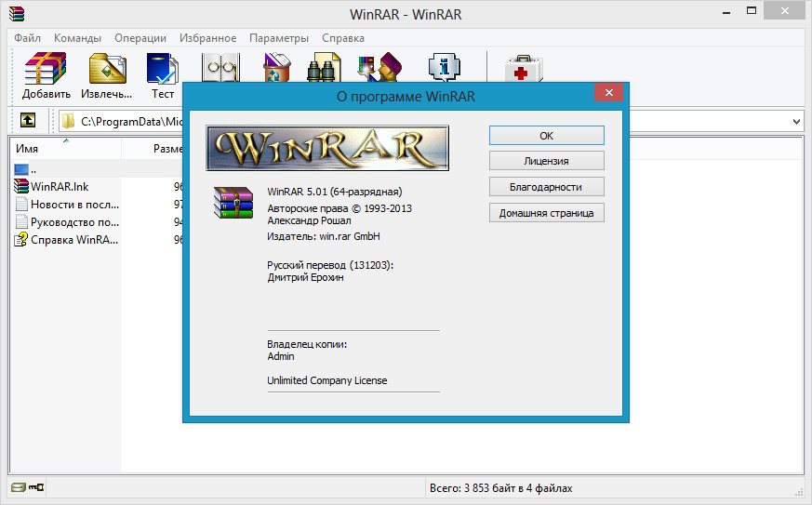Click the Благодарности button
The image size is (812, 505).
[x=546, y=187]
